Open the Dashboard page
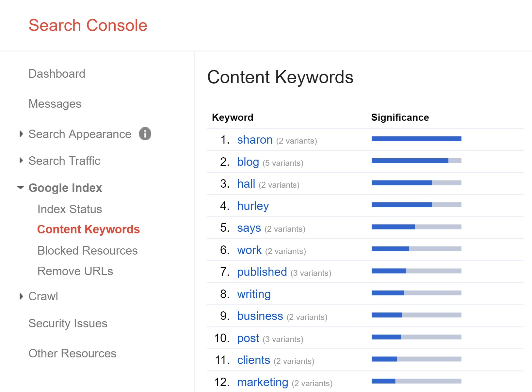 click(x=57, y=74)
